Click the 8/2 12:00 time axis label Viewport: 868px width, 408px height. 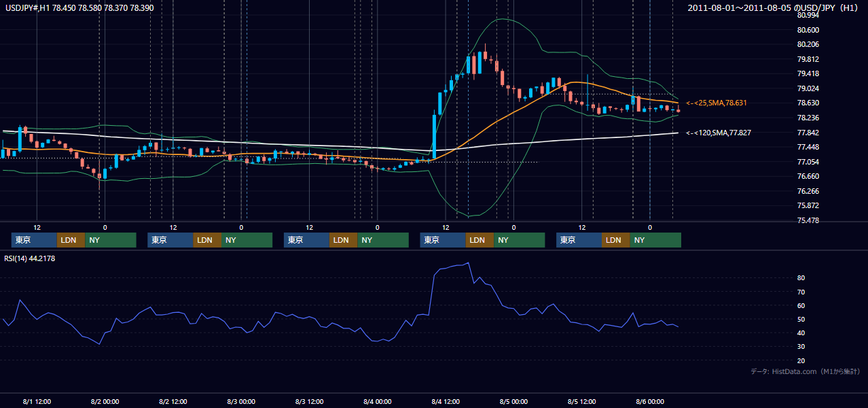[173, 401]
